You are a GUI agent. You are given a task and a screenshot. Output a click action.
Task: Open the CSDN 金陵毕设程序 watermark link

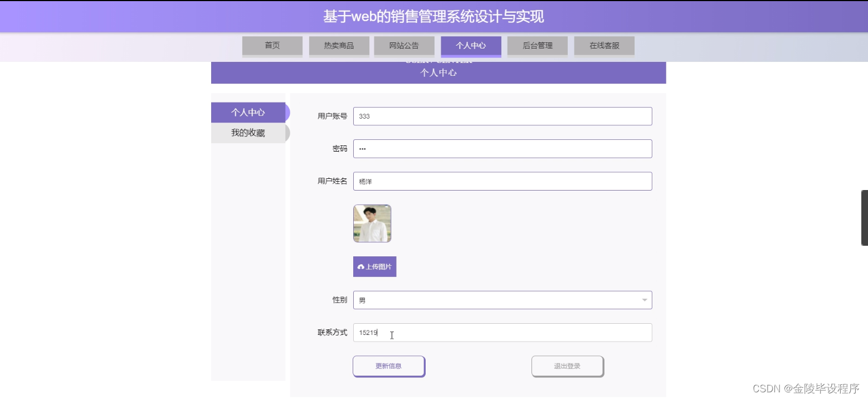point(799,390)
